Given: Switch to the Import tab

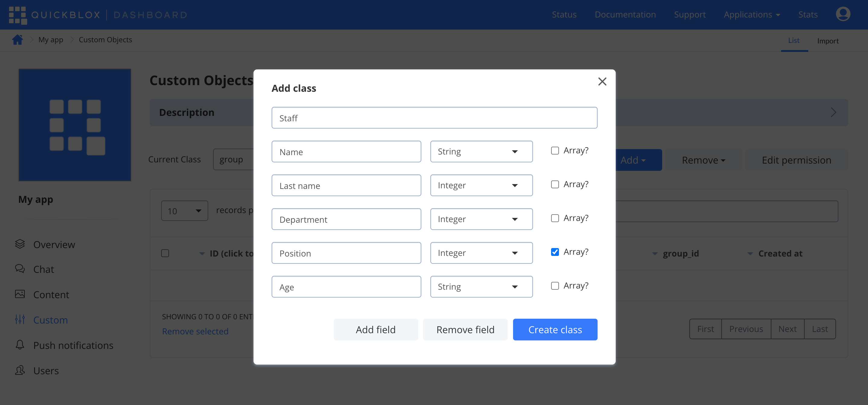Looking at the screenshot, I should coord(828,41).
